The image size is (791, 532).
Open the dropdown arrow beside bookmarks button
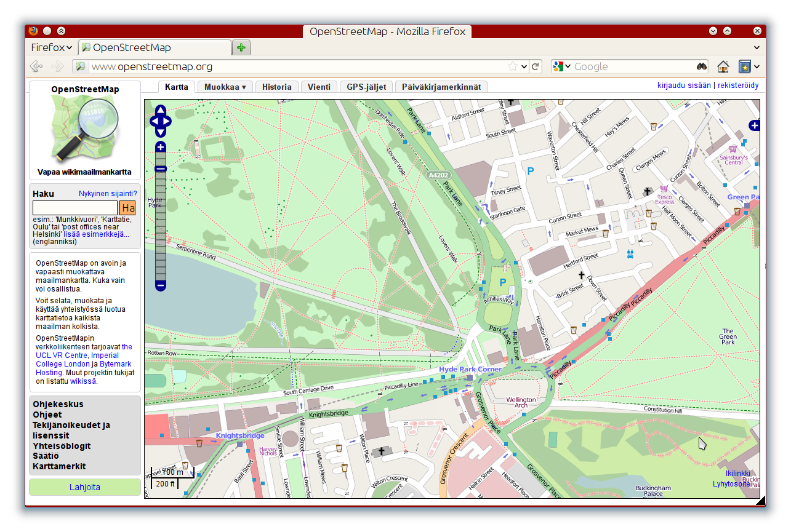point(757,66)
